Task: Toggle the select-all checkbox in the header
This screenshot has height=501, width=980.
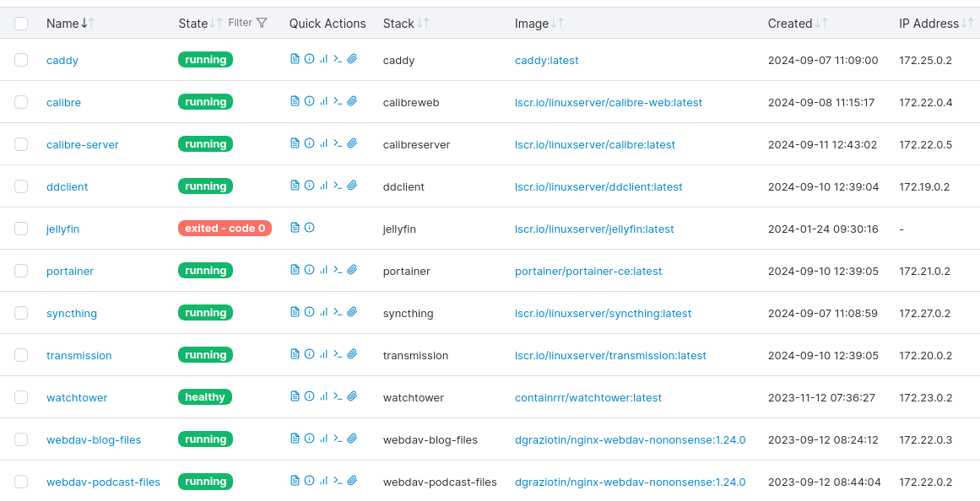Action: (21, 24)
